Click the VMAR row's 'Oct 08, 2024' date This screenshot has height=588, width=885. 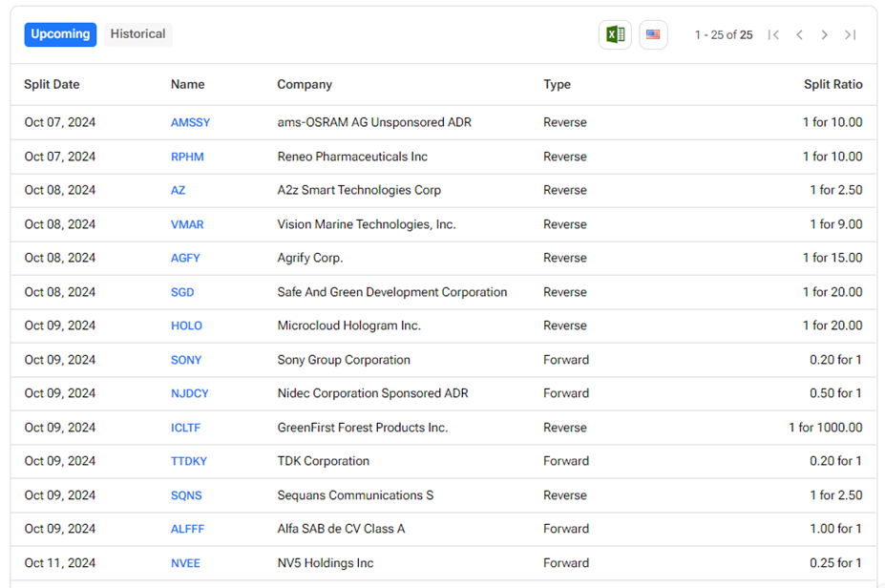pos(60,224)
